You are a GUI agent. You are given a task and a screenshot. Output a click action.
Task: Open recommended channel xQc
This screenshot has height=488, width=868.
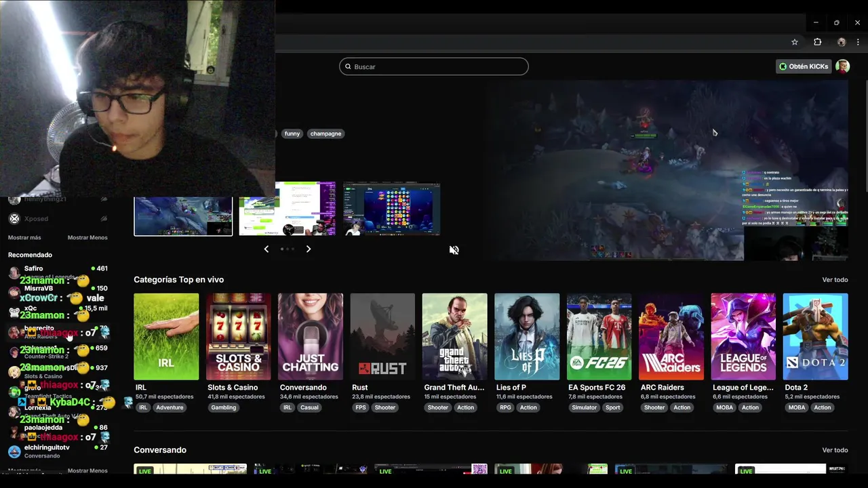click(x=58, y=312)
